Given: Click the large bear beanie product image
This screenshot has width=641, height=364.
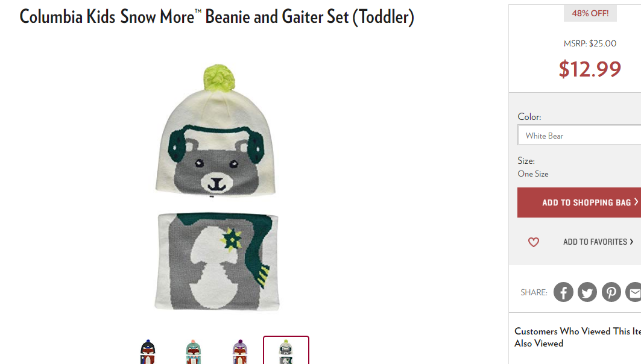Looking at the screenshot, I should click(x=216, y=130).
